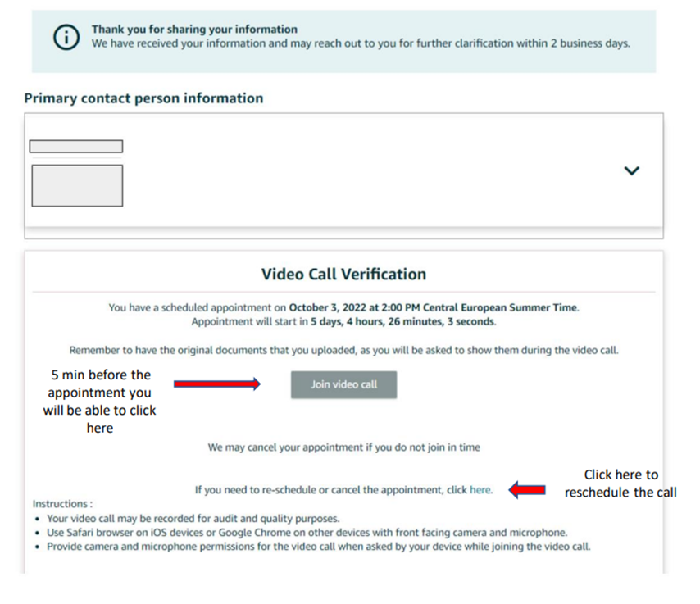Viewport: 700px width, 604px height.
Task: Click the Primary contact person information heading
Action: pos(143,98)
